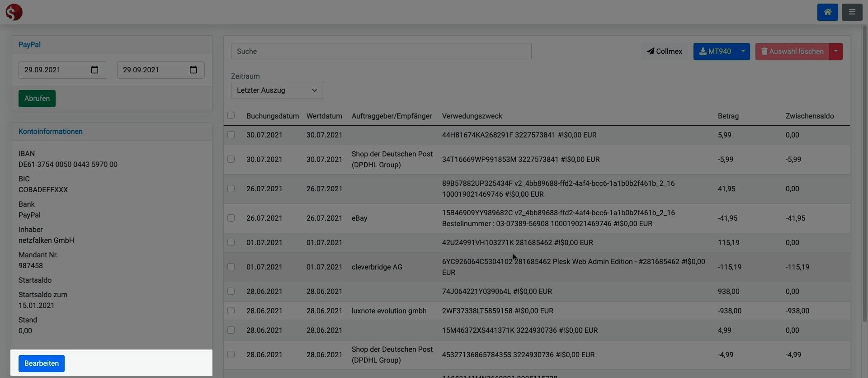Click the PayPal panel heading
The image size is (868, 378).
[29, 45]
